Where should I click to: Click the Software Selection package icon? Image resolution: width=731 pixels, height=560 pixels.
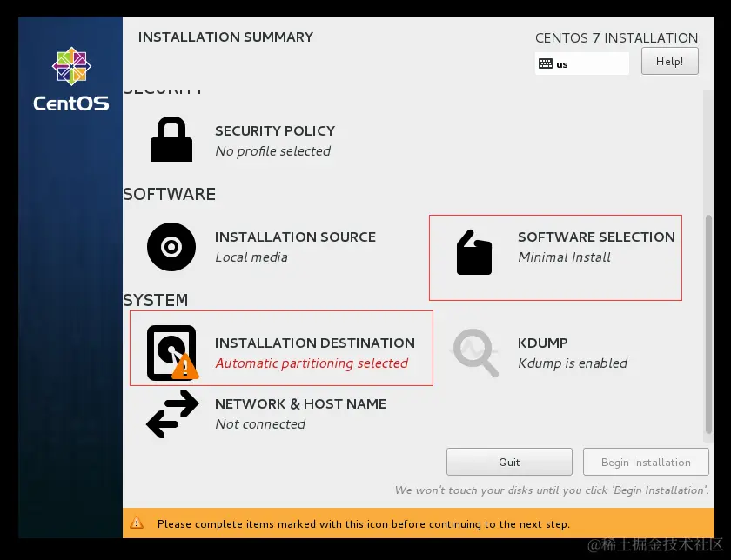coord(474,252)
